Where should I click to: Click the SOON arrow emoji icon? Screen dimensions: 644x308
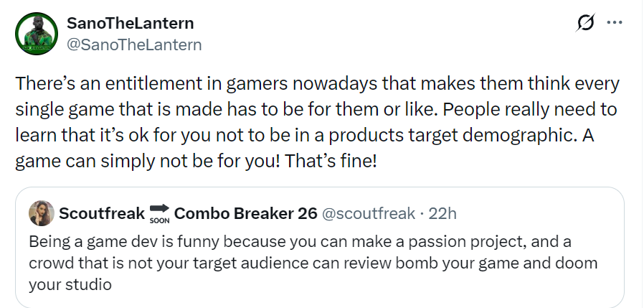160,214
